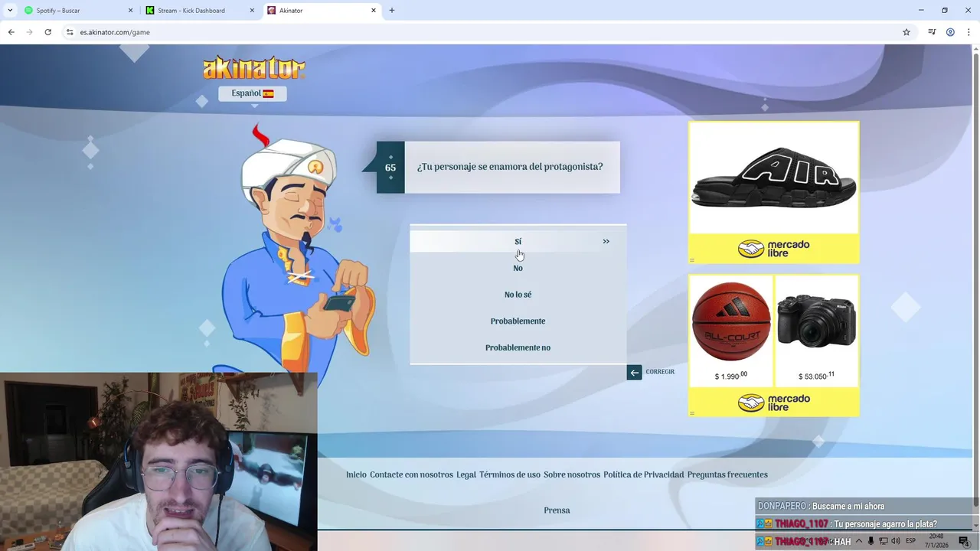
Task: Open the network tray icon
Action: coord(884,541)
